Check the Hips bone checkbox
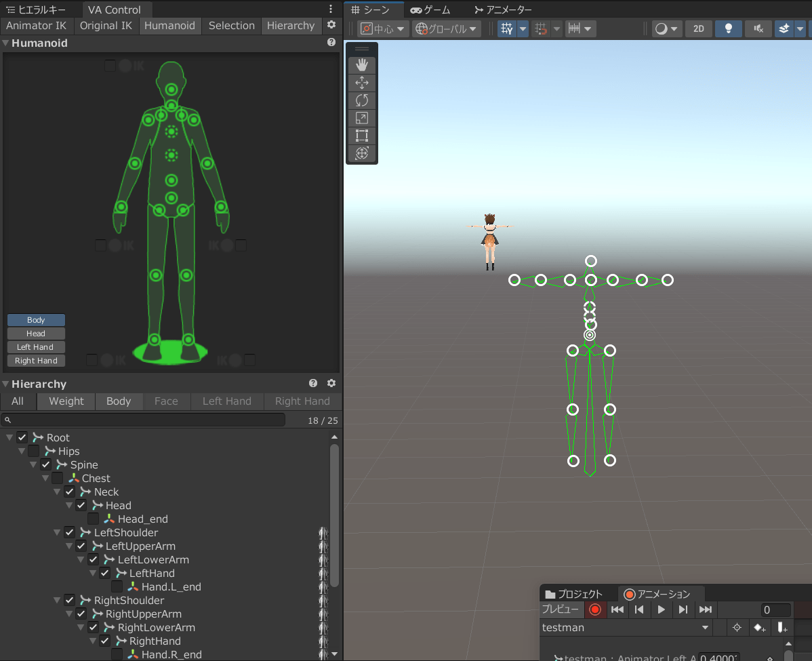 pos(34,451)
